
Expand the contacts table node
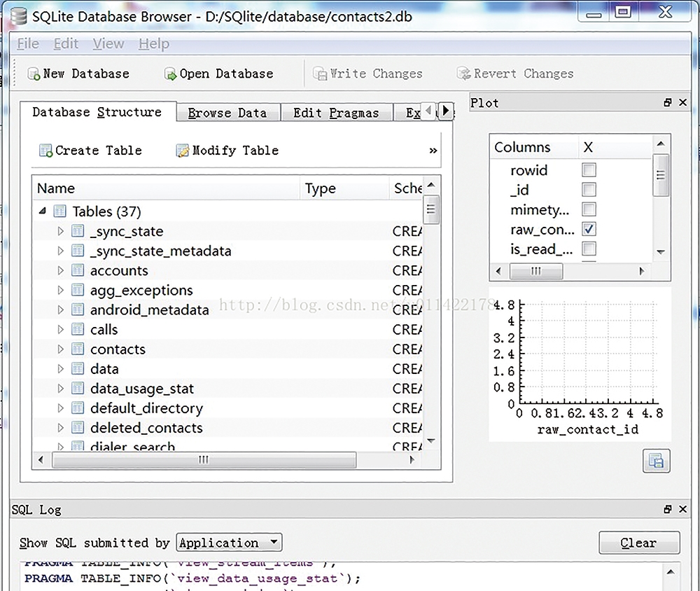(x=61, y=349)
